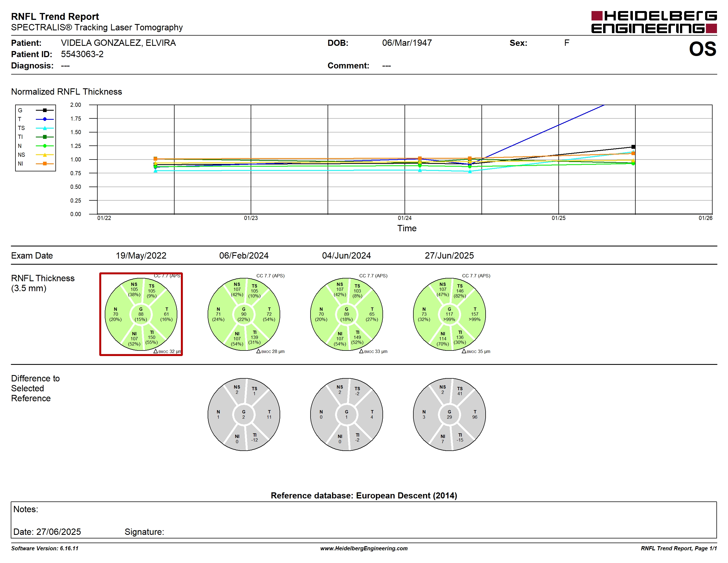Select the 04/Jun/2024 RNFL thickness pie chart
Image resolution: width=728 pixels, height=563 pixels.
[x=346, y=314]
